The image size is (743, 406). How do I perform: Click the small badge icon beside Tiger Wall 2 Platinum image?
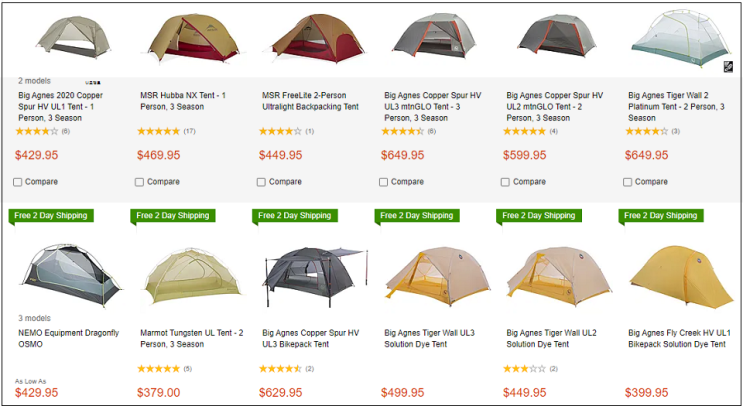tap(729, 66)
